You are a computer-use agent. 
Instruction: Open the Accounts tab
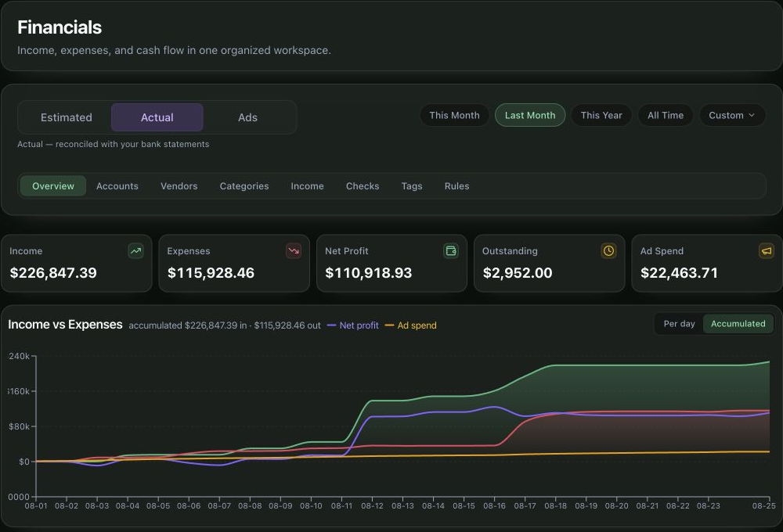click(117, 186)
